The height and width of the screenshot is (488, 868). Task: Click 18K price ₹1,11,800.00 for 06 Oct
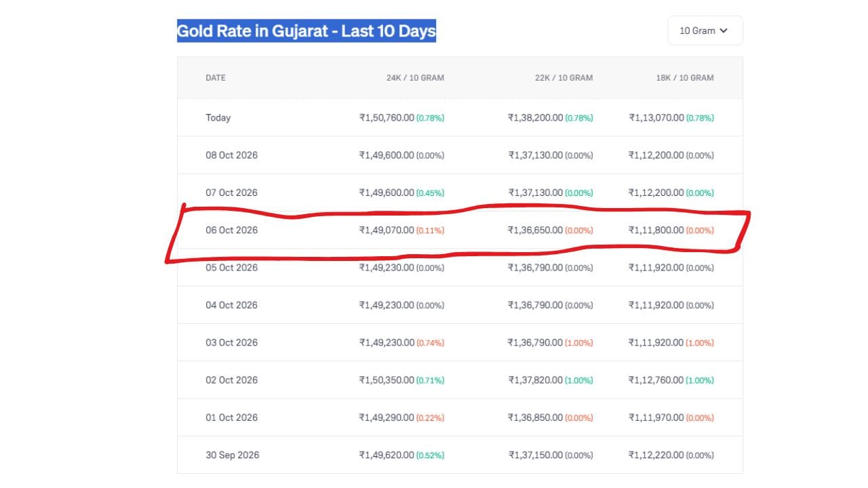[656, 230]
